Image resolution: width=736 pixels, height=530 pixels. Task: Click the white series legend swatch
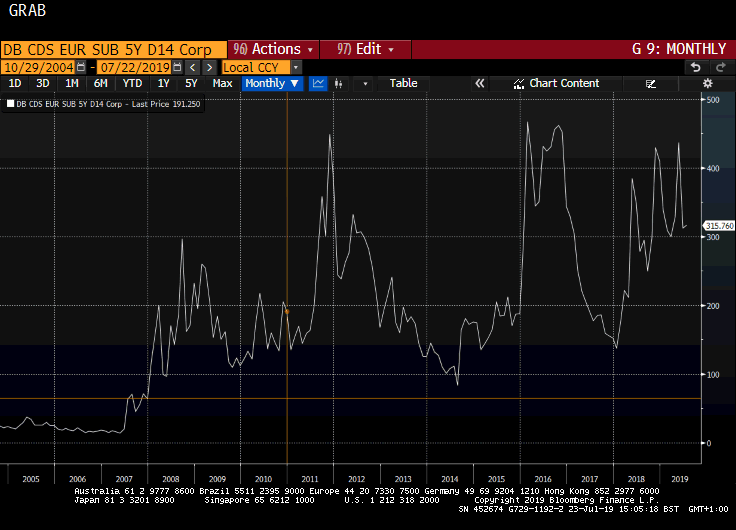coord(11,103)
